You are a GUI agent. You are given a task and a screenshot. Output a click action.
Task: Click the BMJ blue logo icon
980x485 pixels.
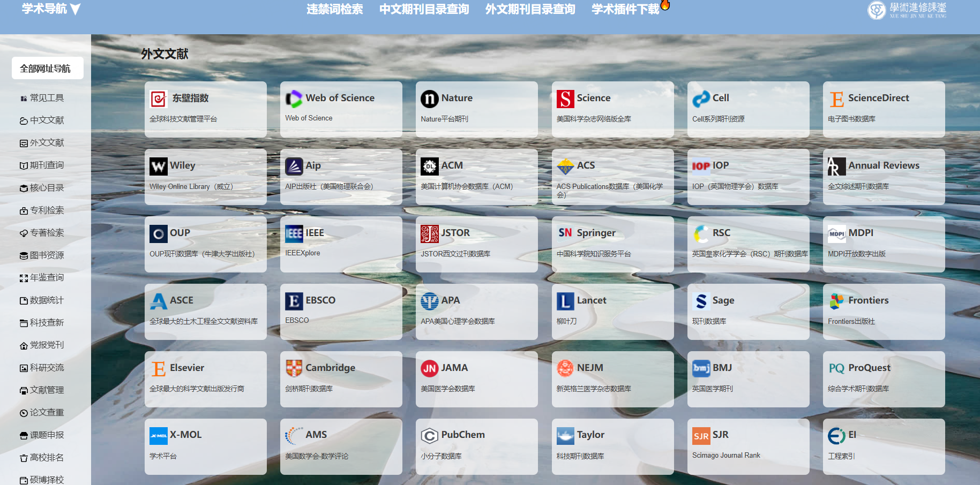pos(701,369)
